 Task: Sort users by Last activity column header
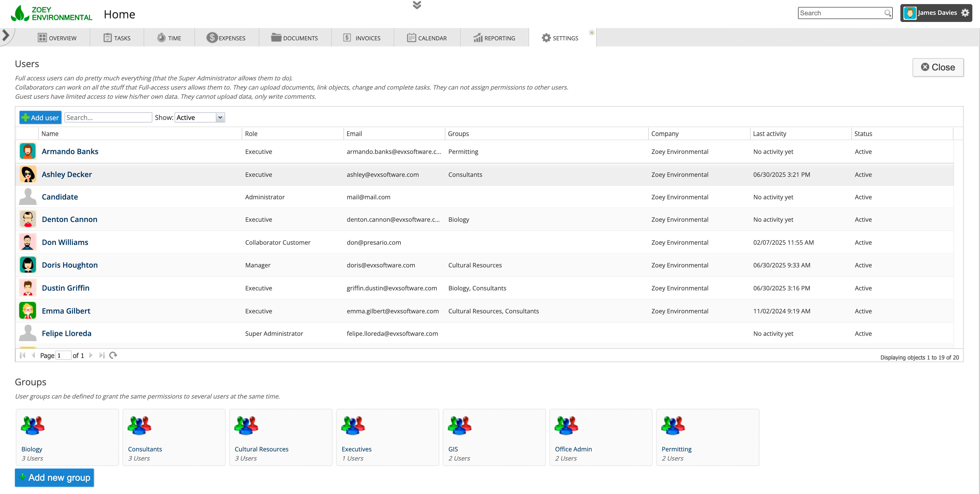pyautogui.click(x=770, y=134)
